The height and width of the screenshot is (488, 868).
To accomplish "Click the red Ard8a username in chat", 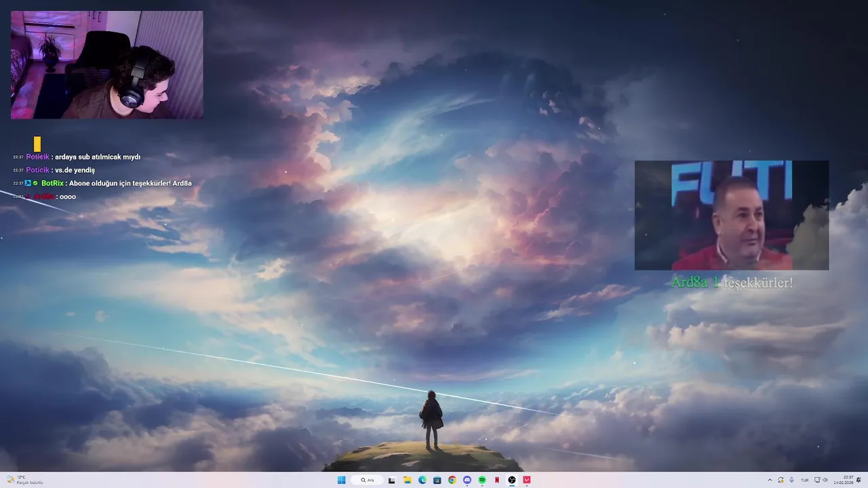I will tap(44, 197).
